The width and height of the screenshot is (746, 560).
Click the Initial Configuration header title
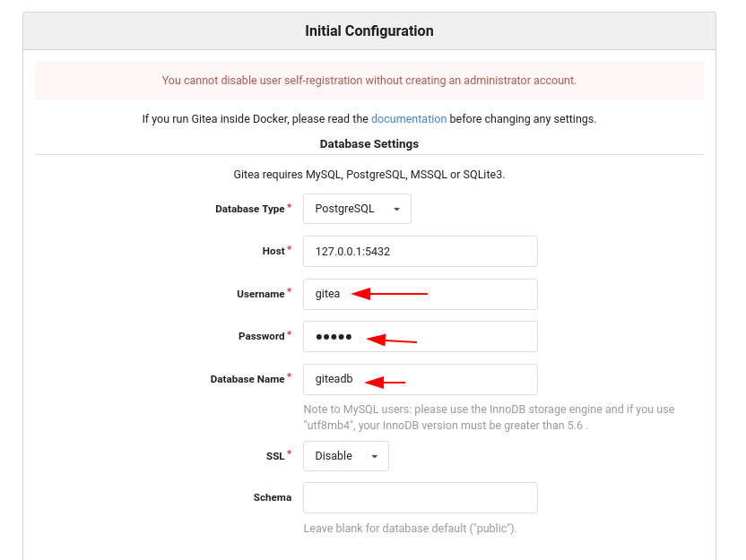(369, 30)
